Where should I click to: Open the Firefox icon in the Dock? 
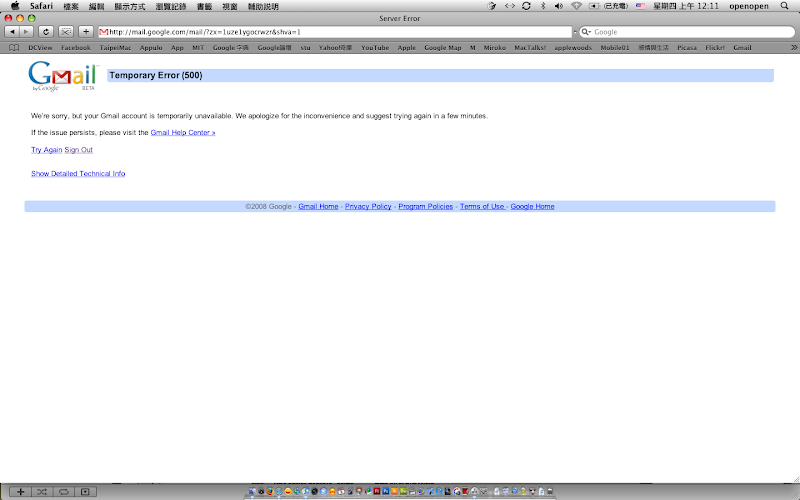point(270,492)
